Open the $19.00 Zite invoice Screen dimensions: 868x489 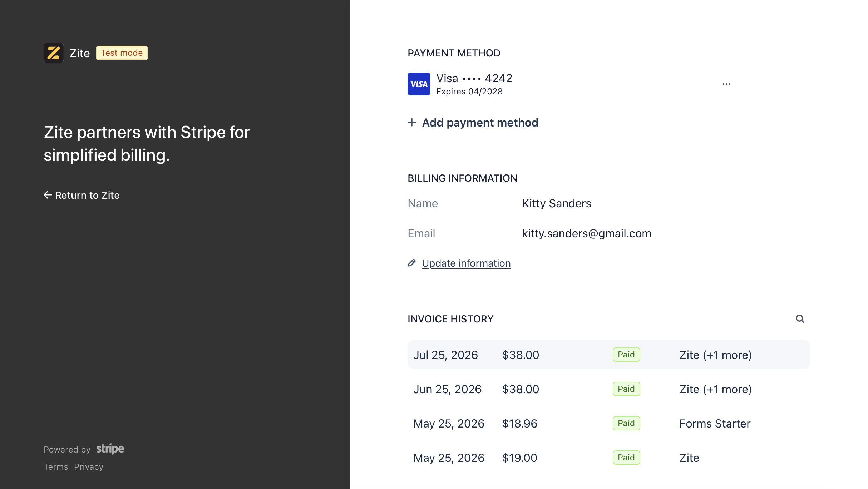click(608, 458)
